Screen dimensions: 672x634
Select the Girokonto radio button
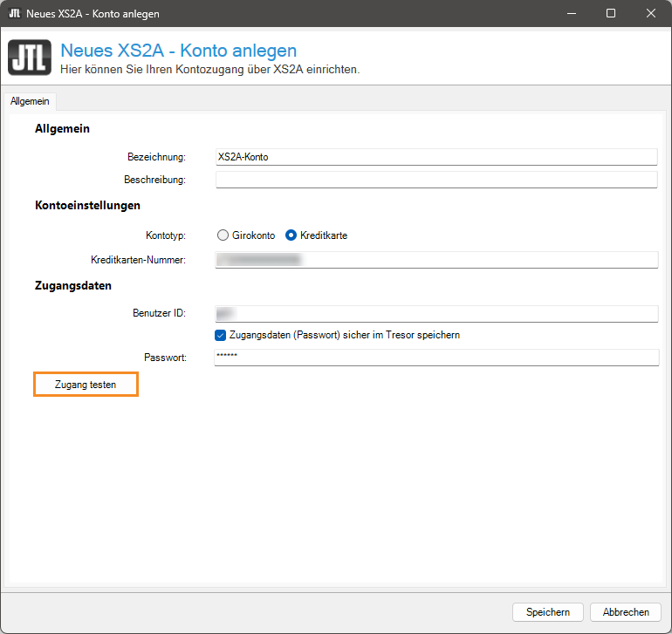223,235
